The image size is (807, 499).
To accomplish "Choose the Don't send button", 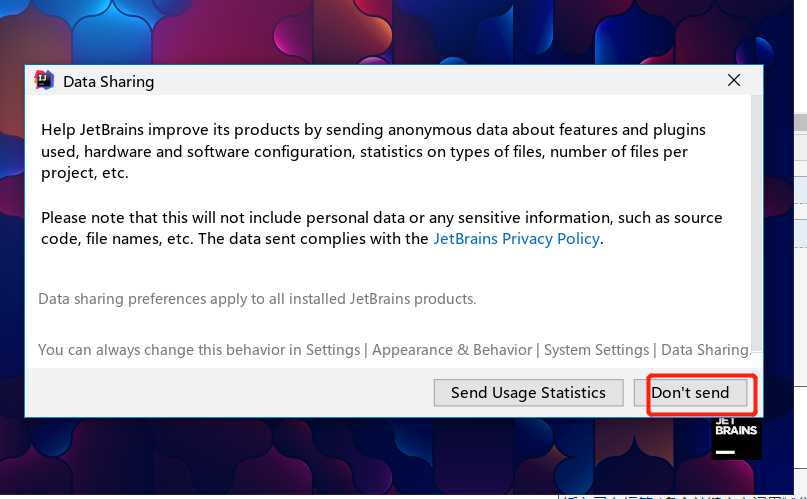I will coord(690,393).
